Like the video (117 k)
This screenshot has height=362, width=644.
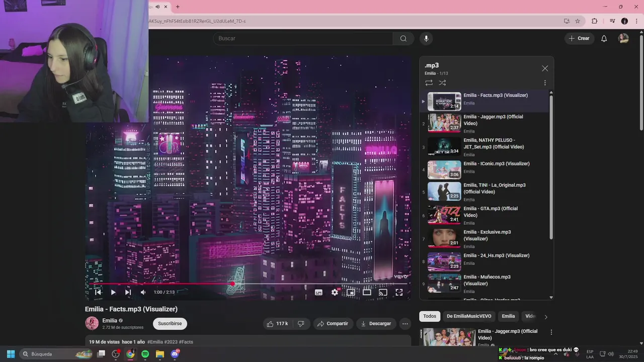[277, 324]
